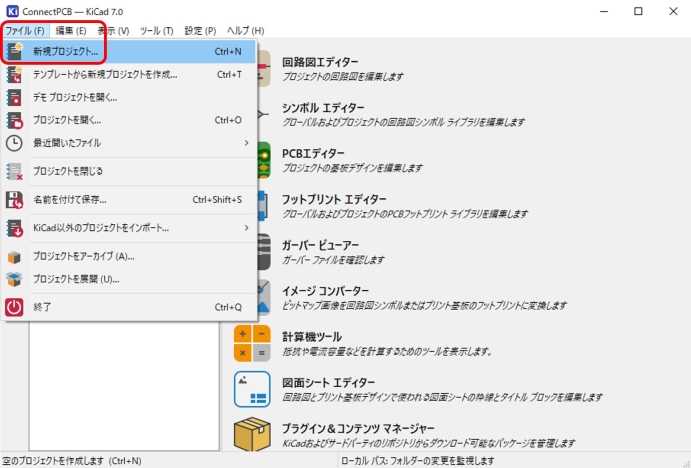The height and width of the screenshot is (468, 691).
Task: Launch the 回路図エディター
Action: pos(320,60)
